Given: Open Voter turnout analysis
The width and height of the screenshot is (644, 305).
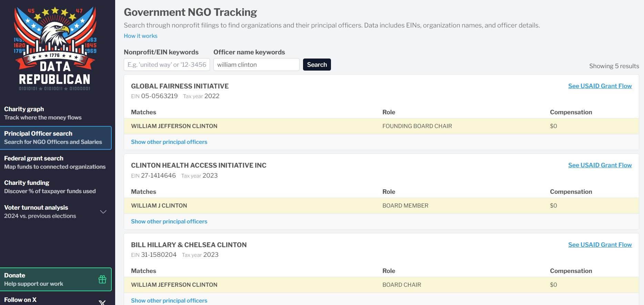Looking at the screenshot, I should click(x=56, y=212).
